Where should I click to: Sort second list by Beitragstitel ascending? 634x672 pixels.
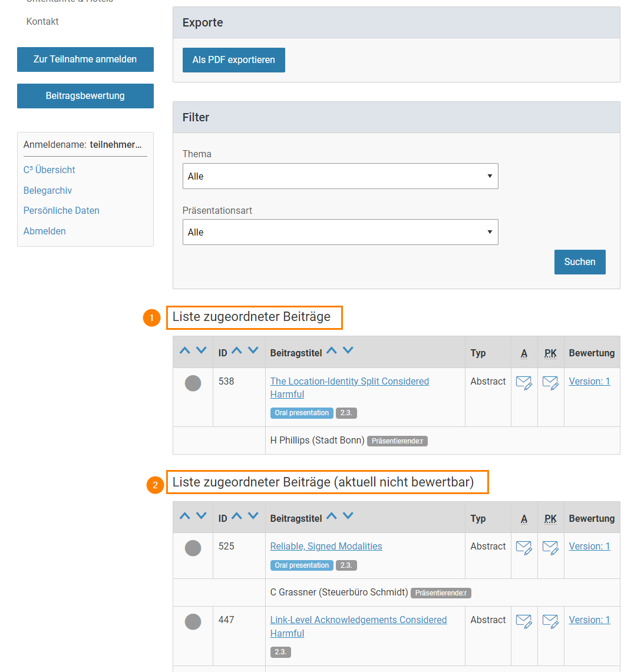(x=332, y=517)
